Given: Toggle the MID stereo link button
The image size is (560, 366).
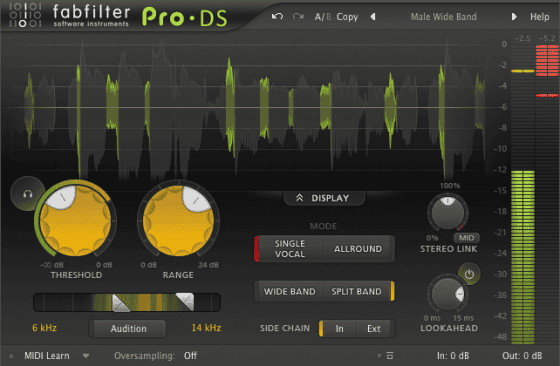Looking at the screenshot, I should 466,238.
